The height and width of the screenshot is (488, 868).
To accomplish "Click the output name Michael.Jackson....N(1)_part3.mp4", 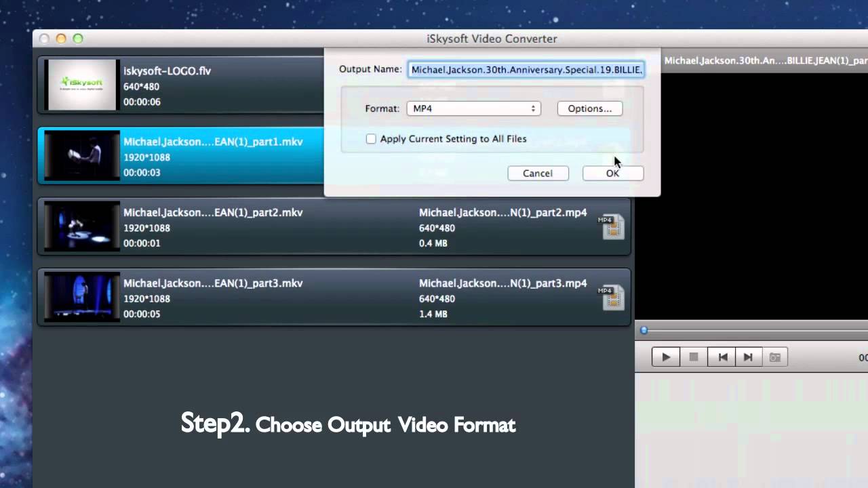I will click(x=502, y=283).
